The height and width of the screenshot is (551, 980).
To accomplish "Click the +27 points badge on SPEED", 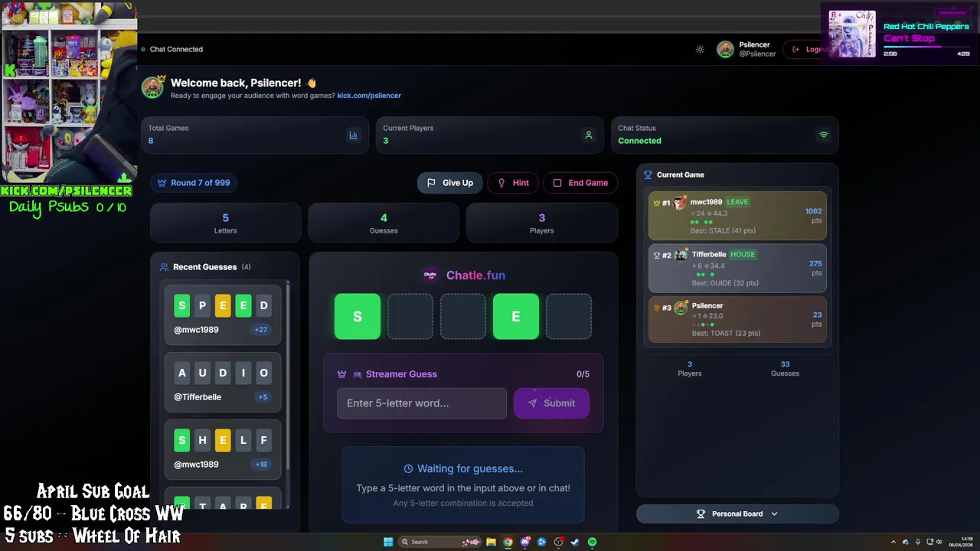I will point(261,330).
